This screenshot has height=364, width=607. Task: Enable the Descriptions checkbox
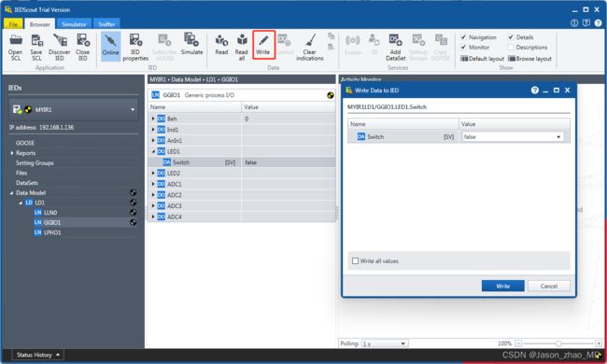pyautogui.click(x=511, y=48)
